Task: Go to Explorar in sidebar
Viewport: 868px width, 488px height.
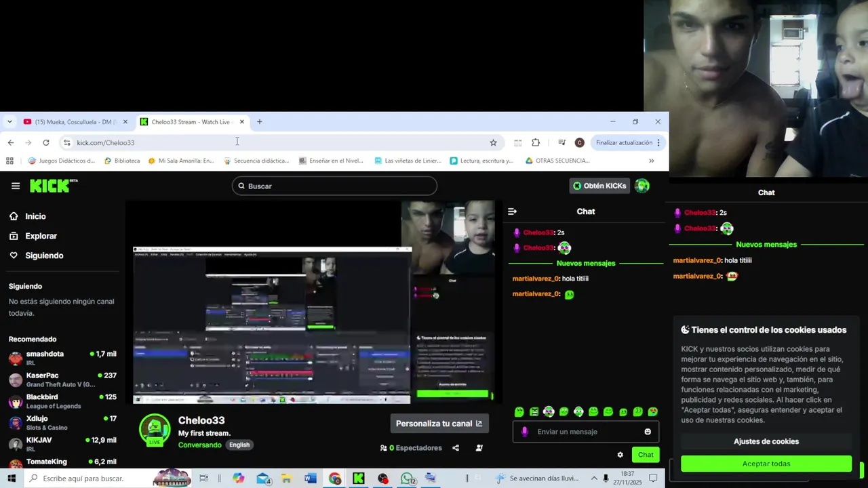Action: [x=41, y=236]
